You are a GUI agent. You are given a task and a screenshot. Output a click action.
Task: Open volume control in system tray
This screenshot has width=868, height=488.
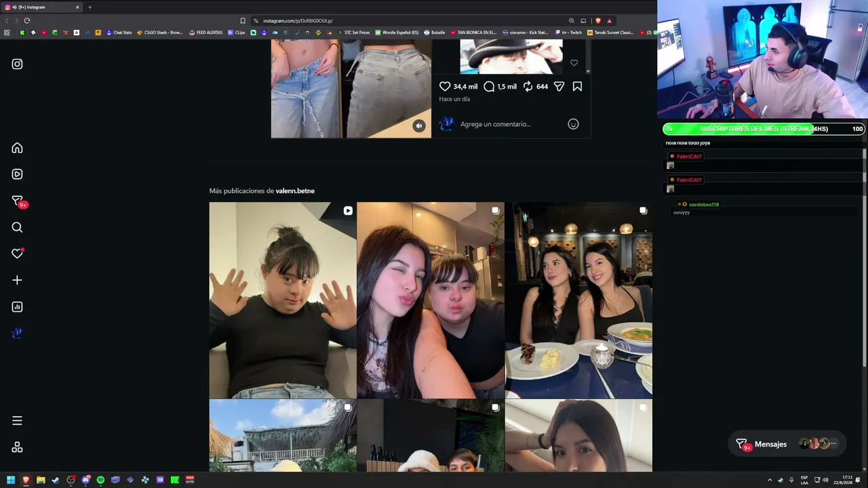[825, 480]
